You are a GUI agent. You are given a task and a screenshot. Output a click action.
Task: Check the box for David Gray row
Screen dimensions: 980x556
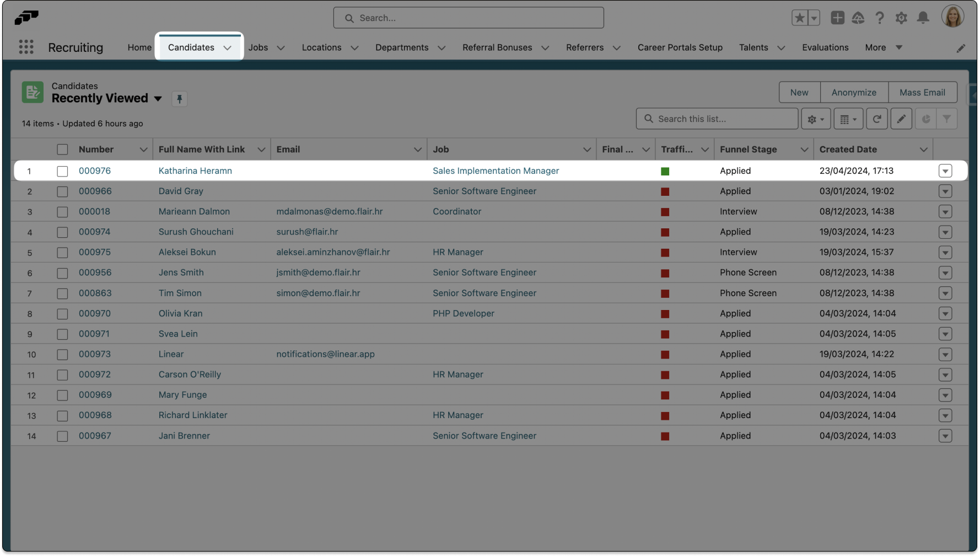(62, 192)
